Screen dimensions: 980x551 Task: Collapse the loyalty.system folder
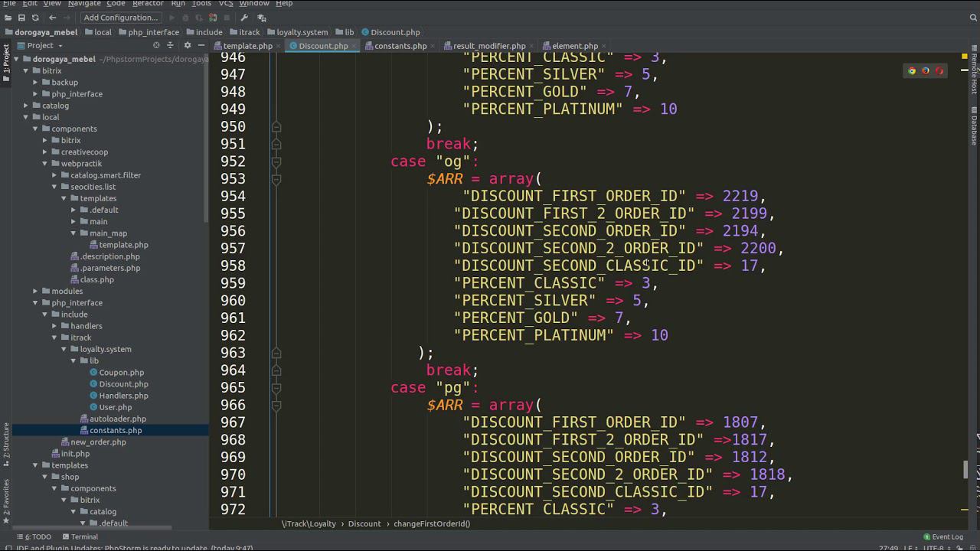click(64, 349)
